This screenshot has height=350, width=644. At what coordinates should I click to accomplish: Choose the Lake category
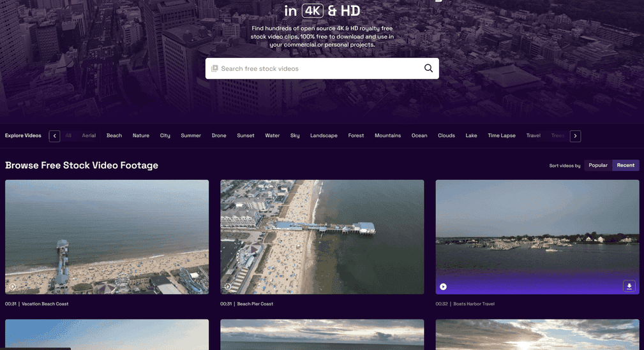tap(471, 135)
